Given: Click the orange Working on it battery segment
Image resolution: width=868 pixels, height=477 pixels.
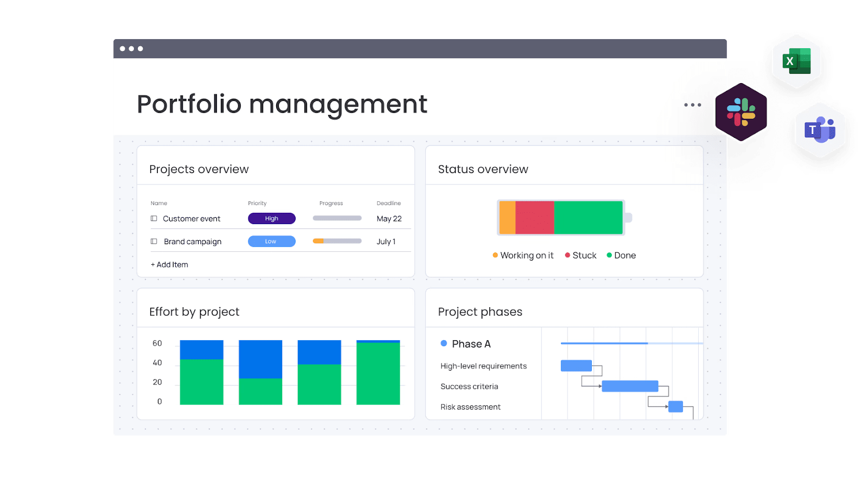Looking at the screenshot, I should point(507,218).
